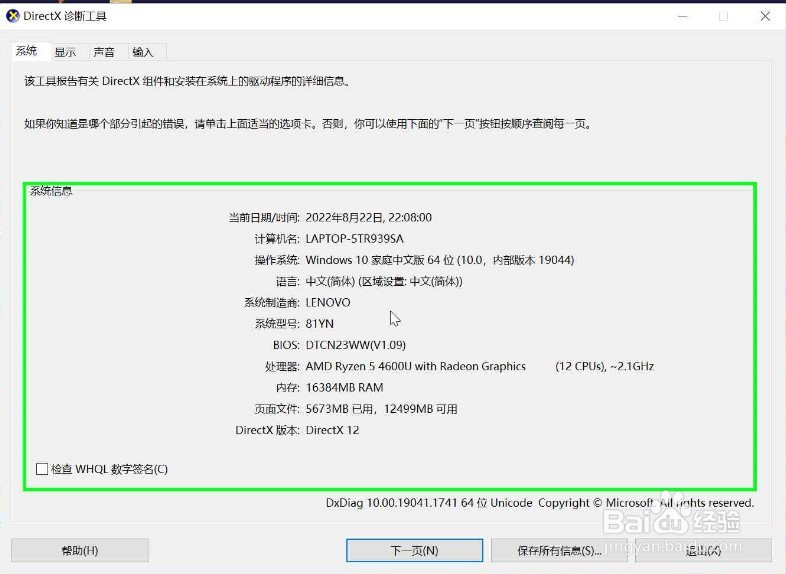Click 保存所有信息(S)... button
The image size is (786, 574).
coord(559,550)
